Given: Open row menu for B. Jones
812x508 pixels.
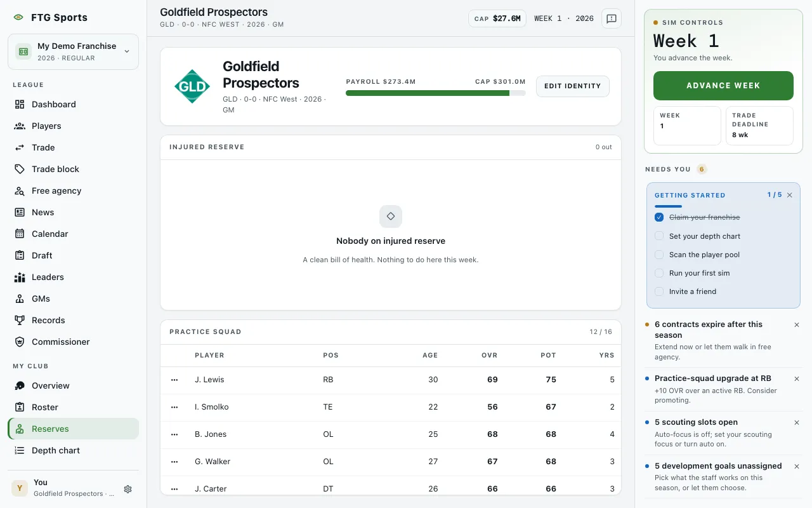Looking at the screenshot, I should click(174, 434).
